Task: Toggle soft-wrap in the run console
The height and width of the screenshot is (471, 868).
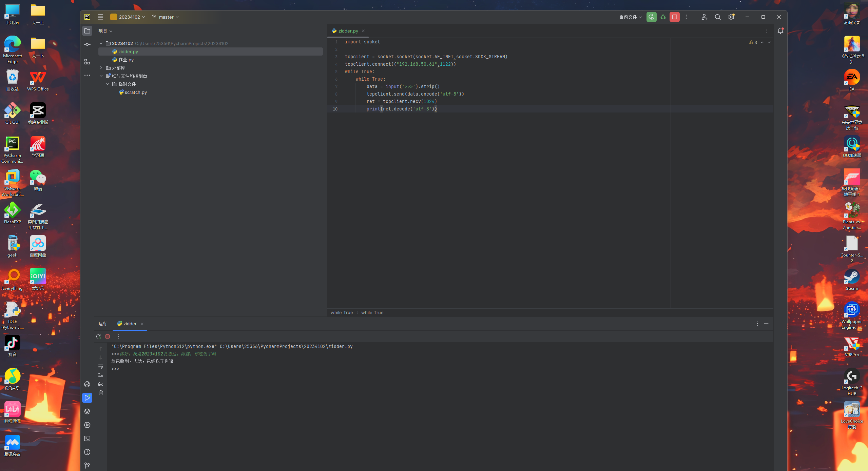Action: pos(101,366)
